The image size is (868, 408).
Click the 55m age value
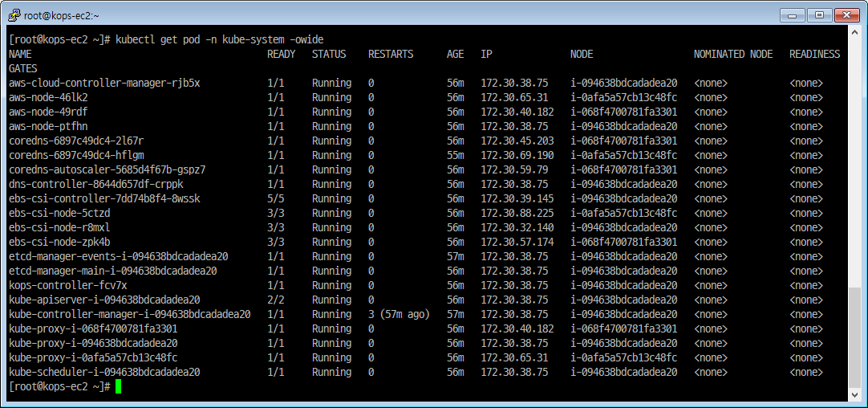pyautogui.click(x=456, y=155)
